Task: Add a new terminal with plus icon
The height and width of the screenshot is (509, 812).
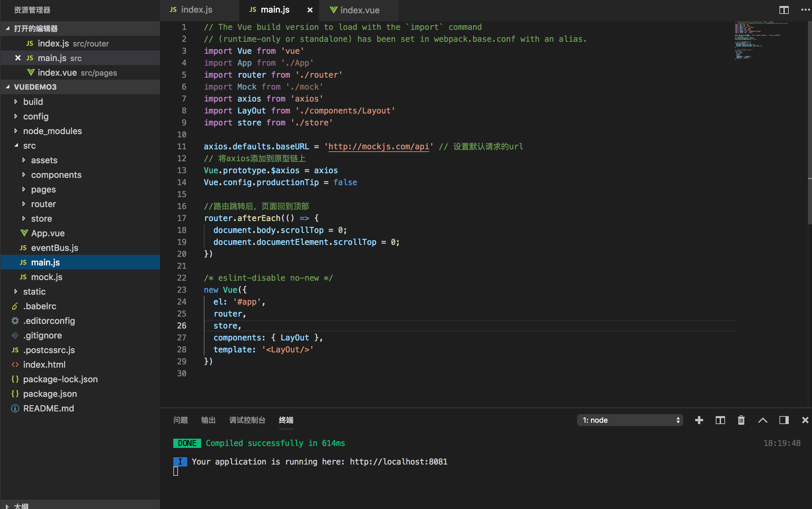Action: point(699,420)
